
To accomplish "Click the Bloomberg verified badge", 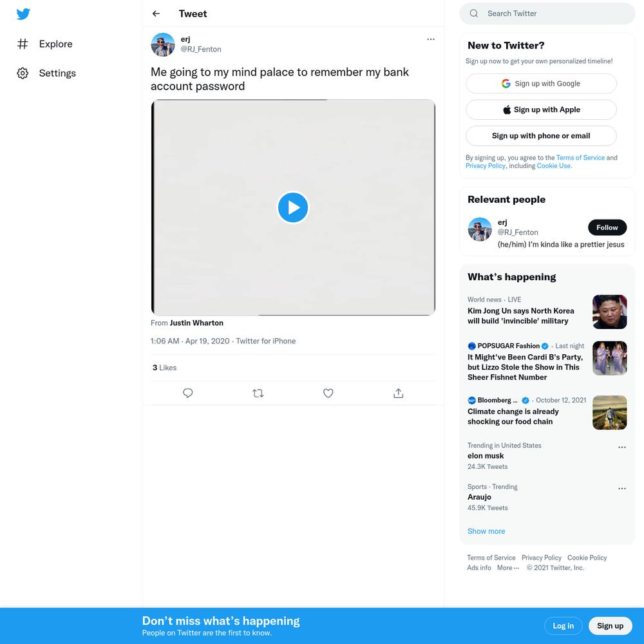I will [x=526, y=401].
